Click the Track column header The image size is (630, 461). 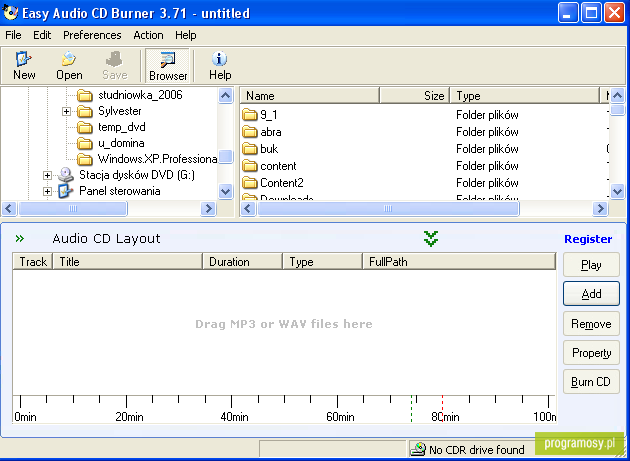(33, 262)
